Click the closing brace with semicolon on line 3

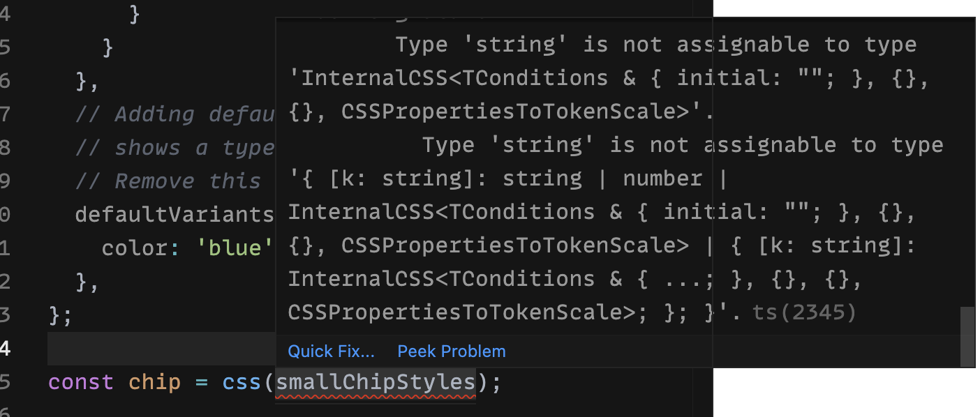pyautogui.click(x=60, y=314)
